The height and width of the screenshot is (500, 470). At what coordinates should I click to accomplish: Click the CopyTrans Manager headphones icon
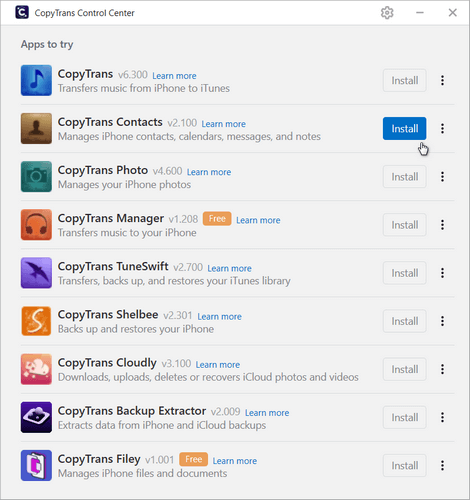[36, 225]
